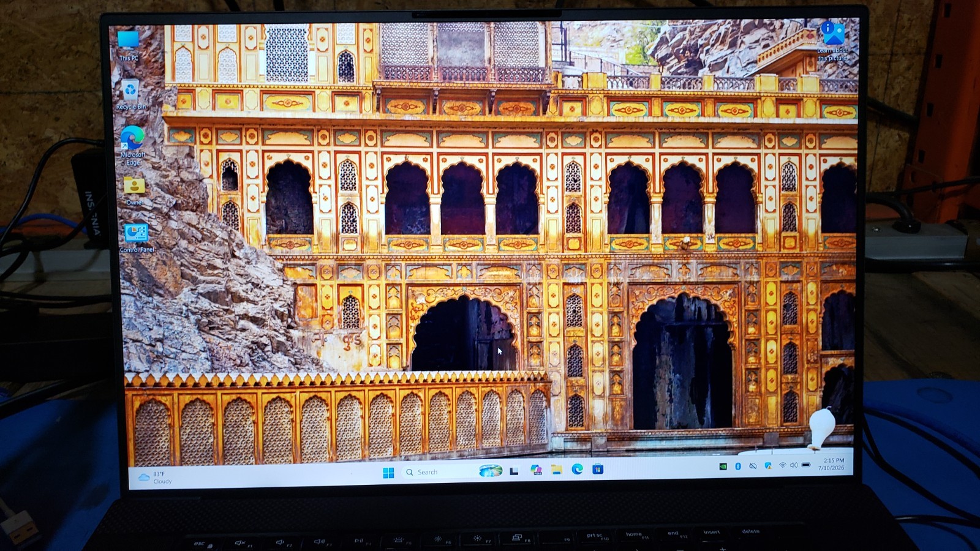980x551 pixels.
Task: Open the Recycle Bin on the desktop
Action: [x=130, y=94]
